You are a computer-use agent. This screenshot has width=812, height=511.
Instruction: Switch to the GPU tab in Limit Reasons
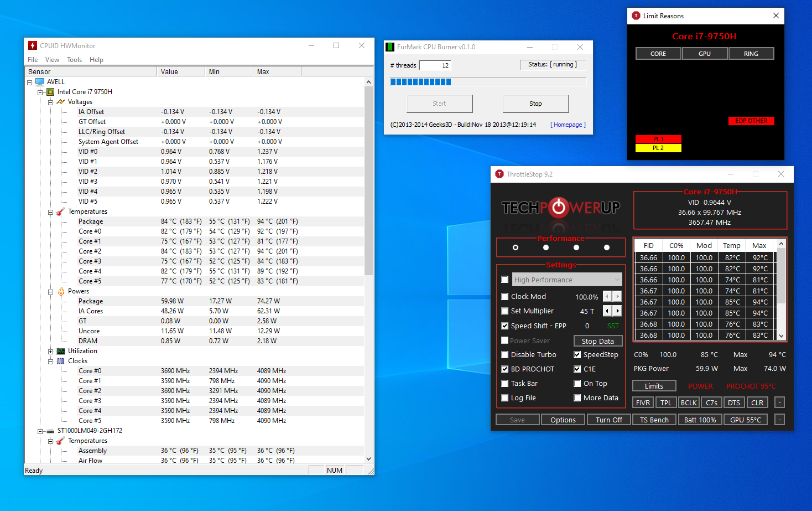click(705, 54)
